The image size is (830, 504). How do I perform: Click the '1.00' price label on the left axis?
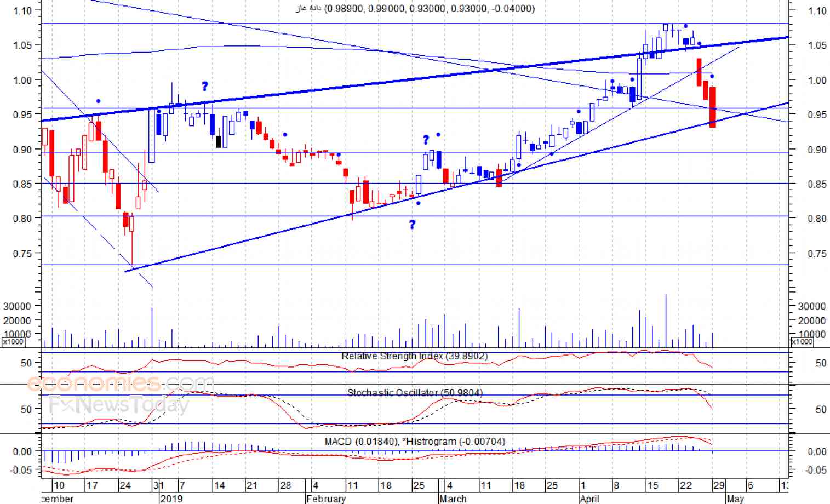(x=22, y=80)
